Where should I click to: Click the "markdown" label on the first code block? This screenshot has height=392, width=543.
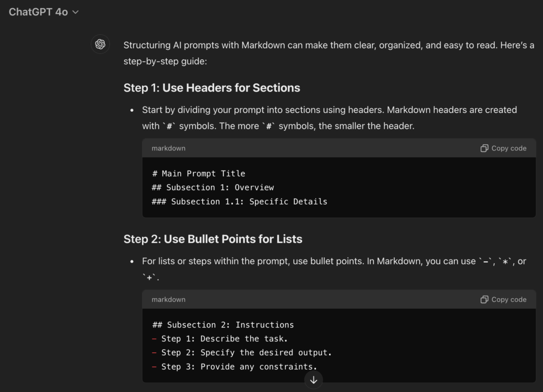point(169,148)
